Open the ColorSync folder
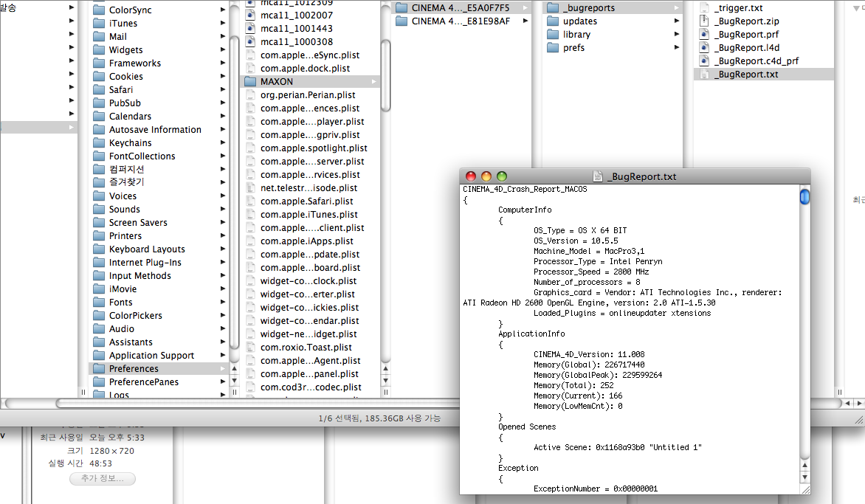 point(130,10)
